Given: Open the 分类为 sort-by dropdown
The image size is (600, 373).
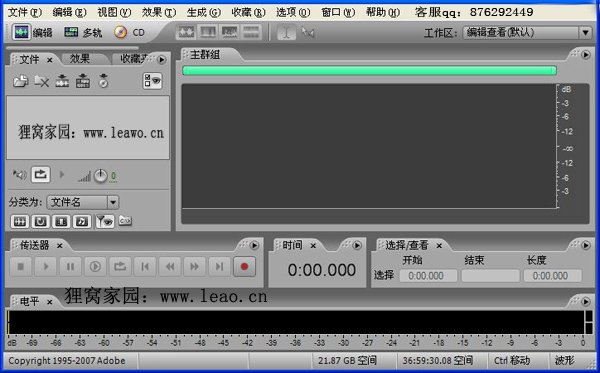Looking at the screenshot, I should tap(113, 202).
